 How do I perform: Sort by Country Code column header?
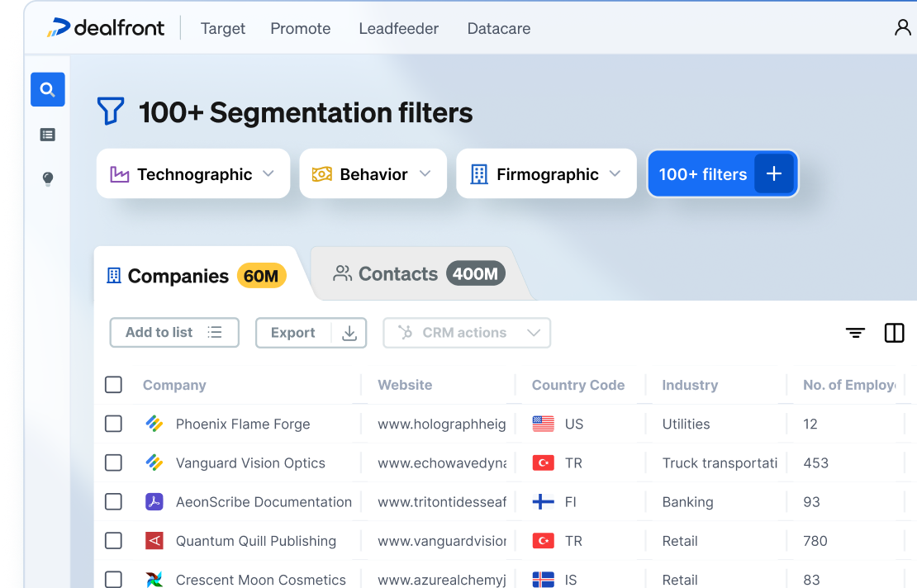[577, 385]
